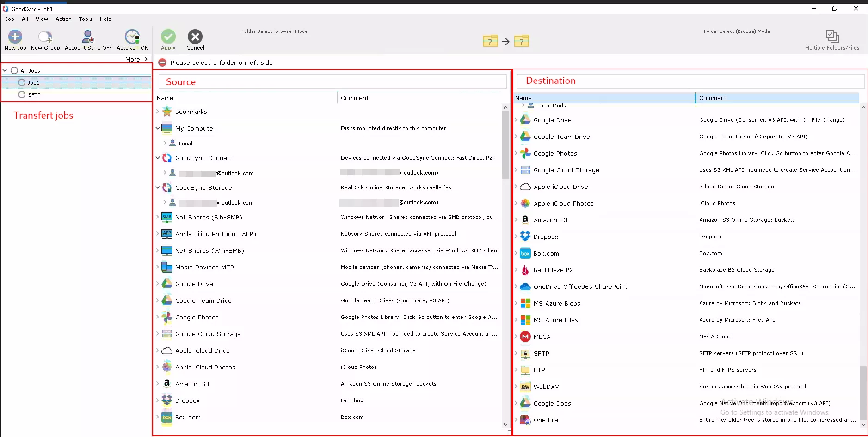Viewport: 868px width, 437px height.
Task: Click the Cancel X icon
Action: point(195,37)
